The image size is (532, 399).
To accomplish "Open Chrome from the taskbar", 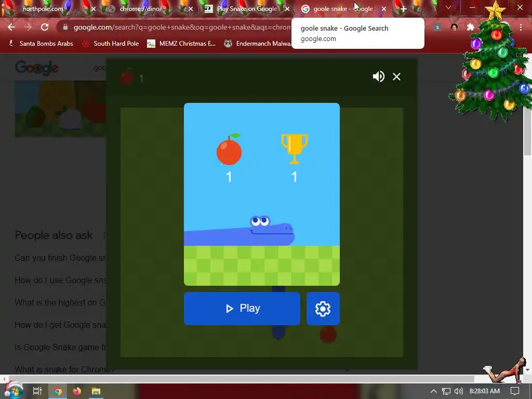I will tap(58, 391).
